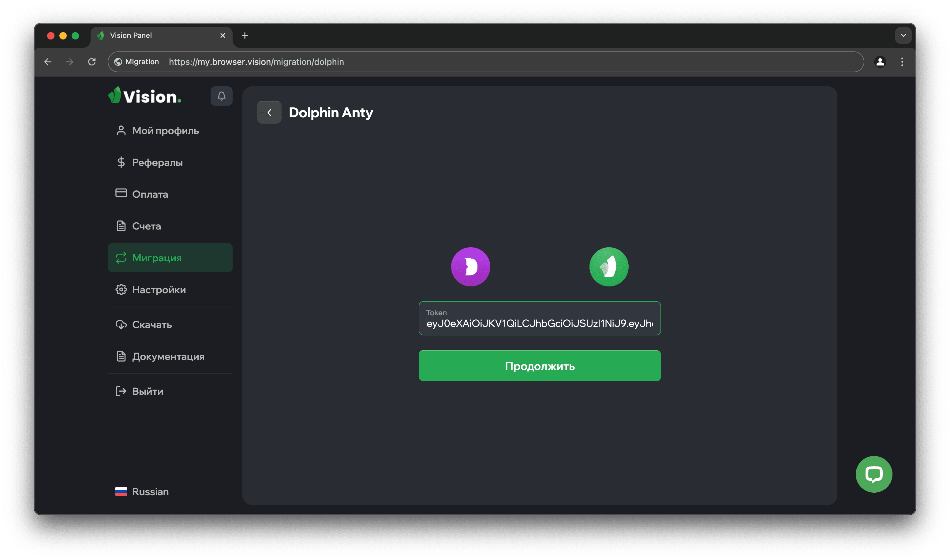Viewport: 950px width, 560px height.
Task: Click the green Vision circle logo
Action: pyautogui.click(x=608, y=267)
